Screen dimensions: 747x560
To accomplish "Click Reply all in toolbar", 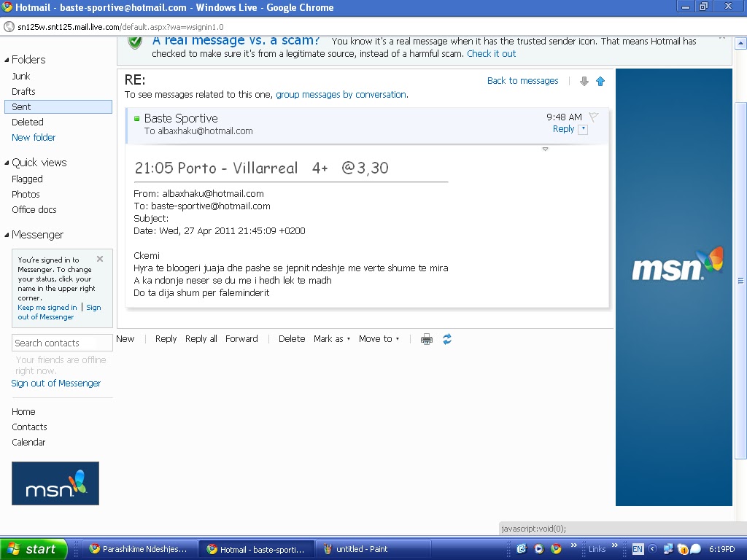I will click(x=201, y=339).
